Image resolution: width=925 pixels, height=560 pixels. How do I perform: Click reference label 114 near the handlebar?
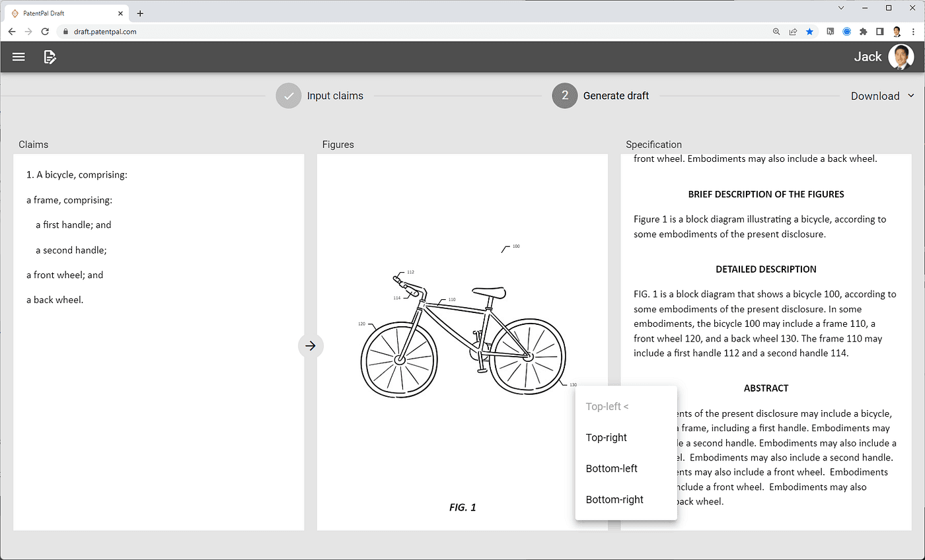[397, 298]
